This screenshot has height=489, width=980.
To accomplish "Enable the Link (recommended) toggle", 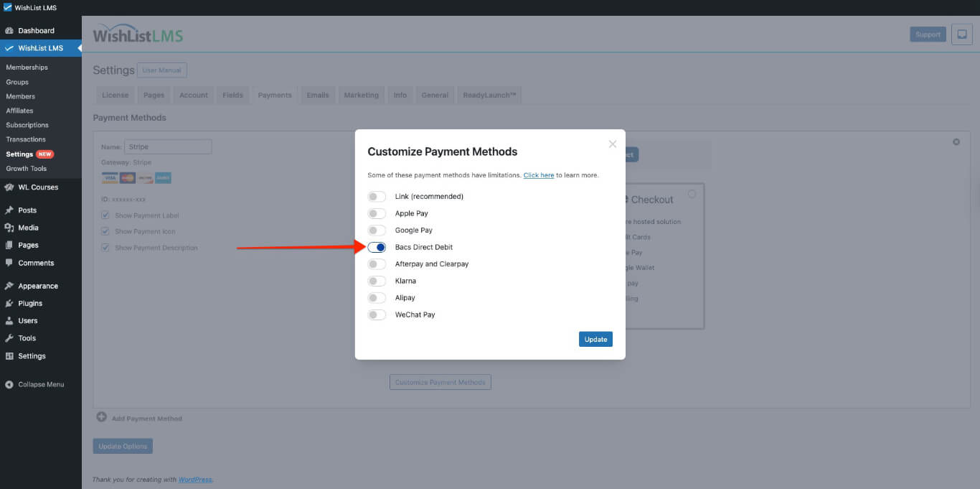I will pos(377,196).
